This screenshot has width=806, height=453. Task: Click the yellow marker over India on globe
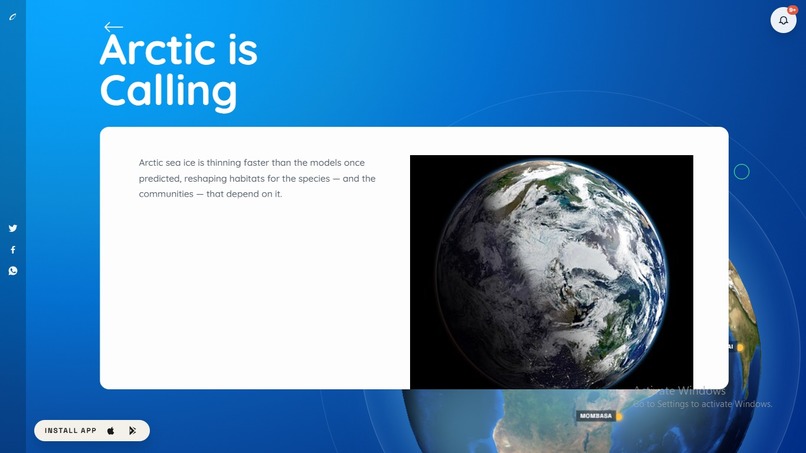741,348
